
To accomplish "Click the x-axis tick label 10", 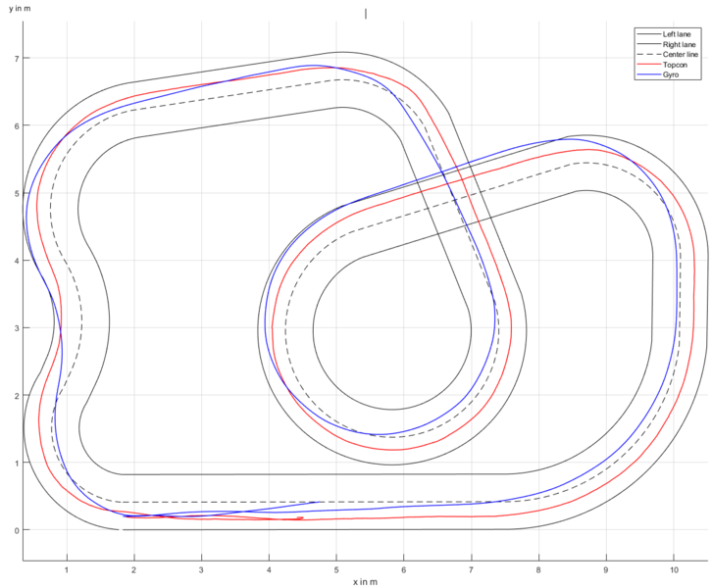I will 674,569.
